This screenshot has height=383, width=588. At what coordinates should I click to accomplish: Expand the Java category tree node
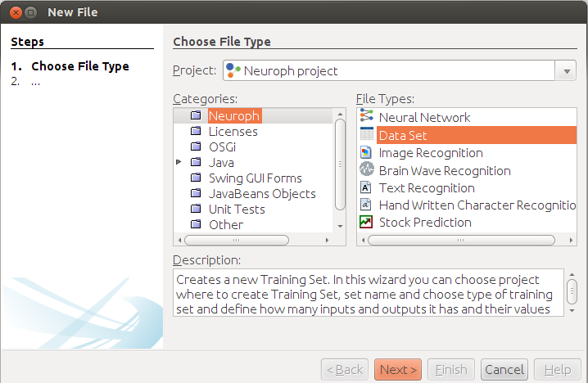click(x=179, y=163)
